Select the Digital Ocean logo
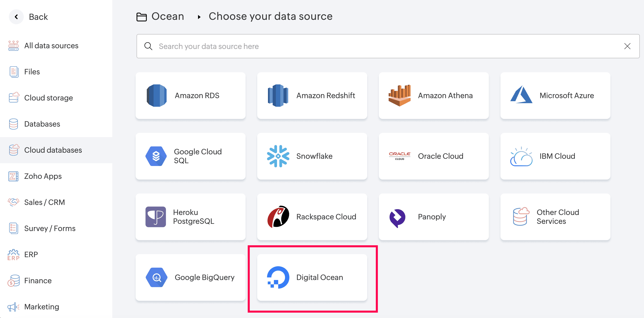The image size is (644, 318). pyautogui.click(x=278, y=277)
